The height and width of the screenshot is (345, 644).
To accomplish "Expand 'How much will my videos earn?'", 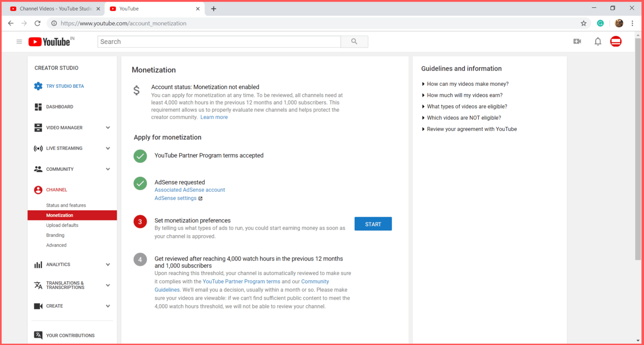I will (x=462, y=95).
